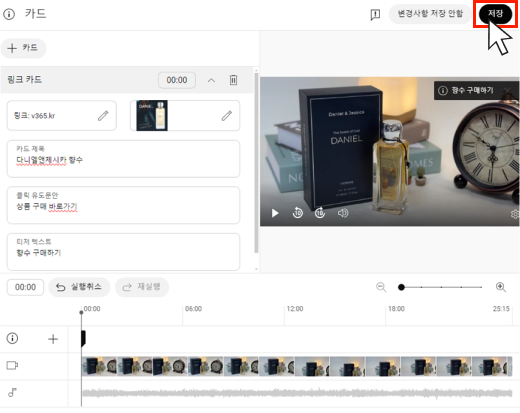Viewport: 520px width, 413px height.
Task: Click the timeline zoom slider handle
Action: pyautogui.click(x=401, y=287)
